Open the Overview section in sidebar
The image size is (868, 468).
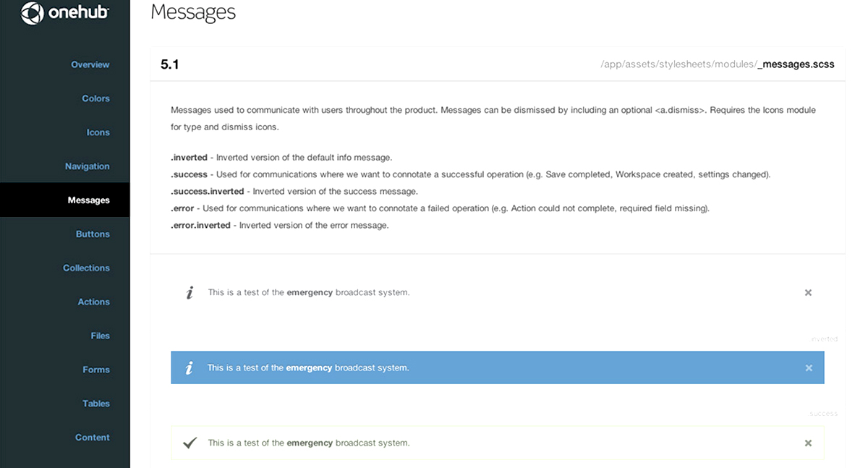pos(90,65)
